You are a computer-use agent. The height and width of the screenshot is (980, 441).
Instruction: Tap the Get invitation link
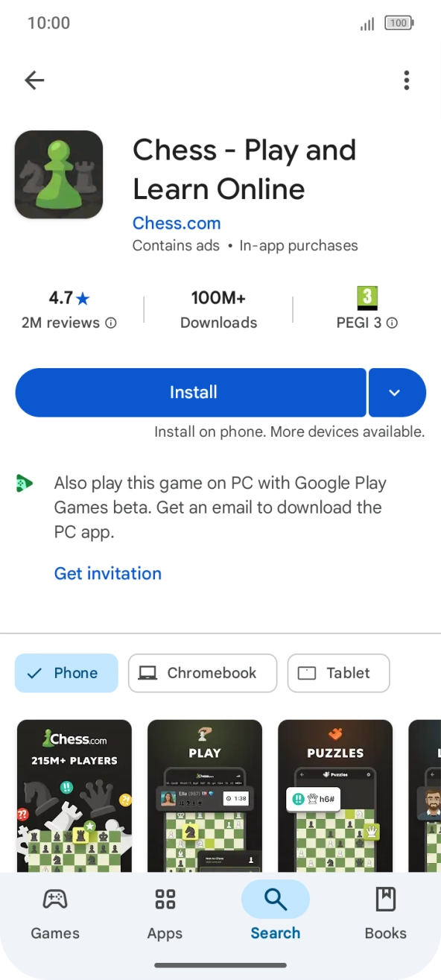click(107, 573)
